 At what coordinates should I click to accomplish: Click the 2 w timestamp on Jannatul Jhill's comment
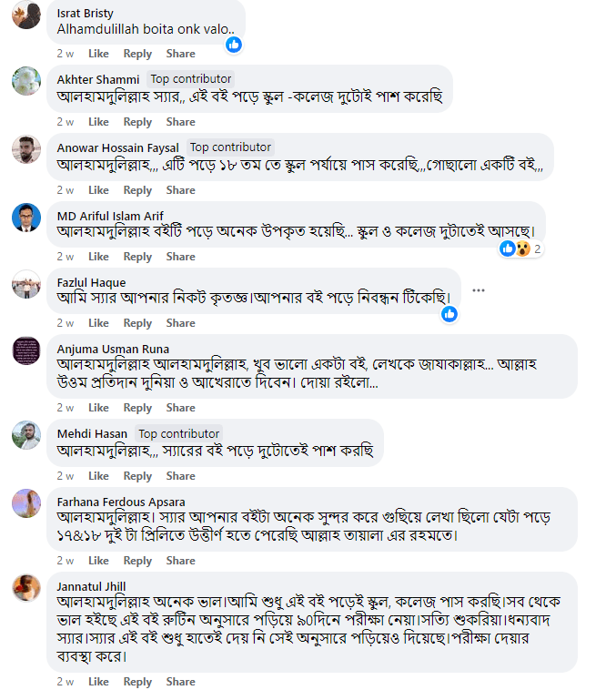pos(65,682)
